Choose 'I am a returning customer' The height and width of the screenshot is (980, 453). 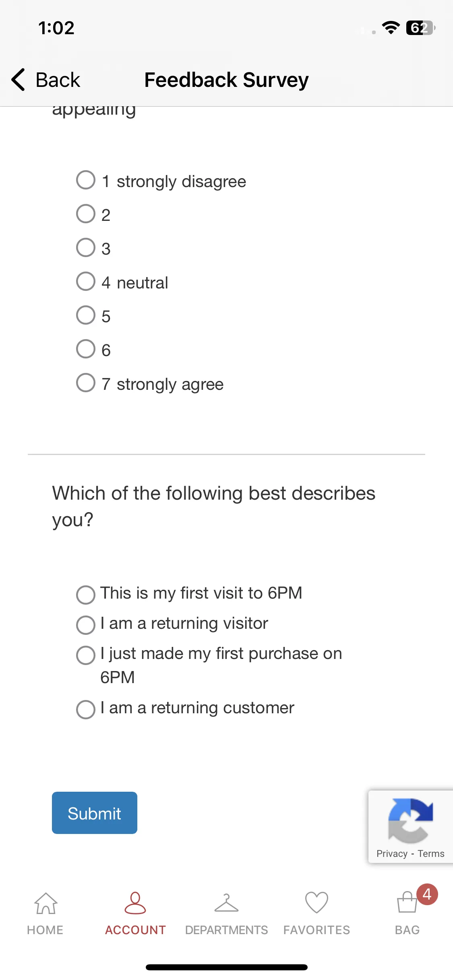[x=86, y=709]
